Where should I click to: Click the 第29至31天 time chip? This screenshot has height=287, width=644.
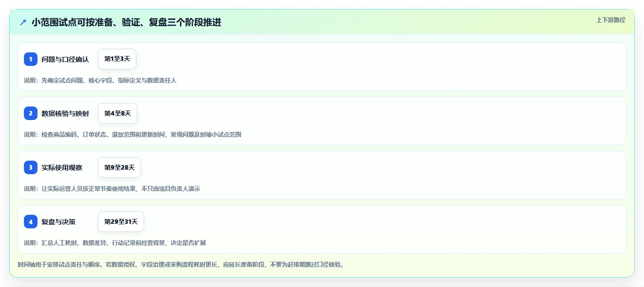coord(121,222)
